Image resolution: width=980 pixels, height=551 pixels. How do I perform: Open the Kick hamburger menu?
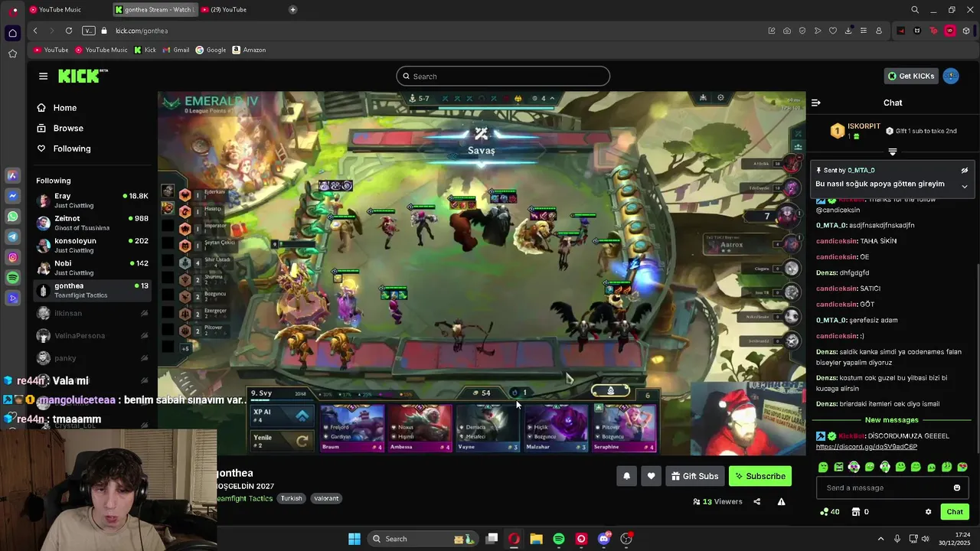43,76
